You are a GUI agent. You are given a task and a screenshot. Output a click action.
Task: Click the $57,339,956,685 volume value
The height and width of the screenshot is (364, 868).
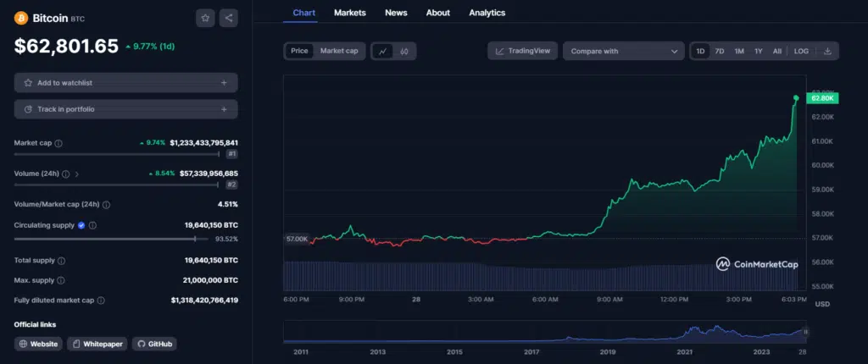[209, 174]
